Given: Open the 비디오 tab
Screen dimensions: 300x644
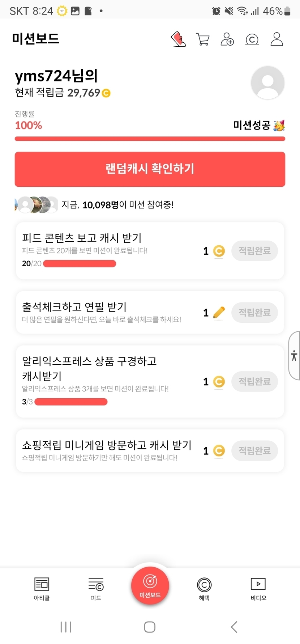Looking at the screenshot, I should 258,588.
